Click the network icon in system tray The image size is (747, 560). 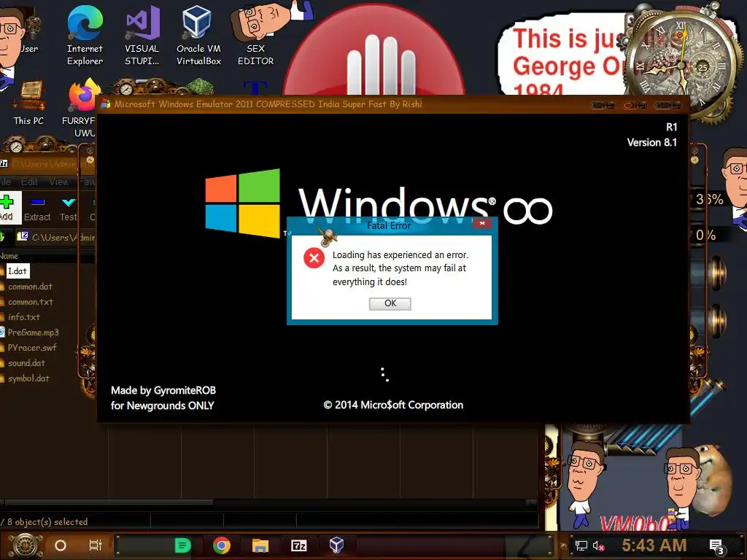coord(581,545)
